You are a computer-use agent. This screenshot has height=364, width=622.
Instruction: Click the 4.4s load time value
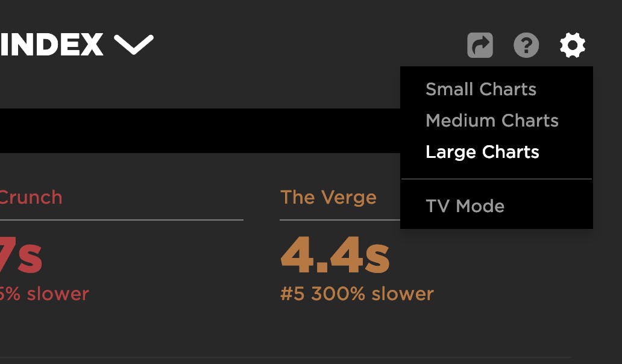coord(335,257)
